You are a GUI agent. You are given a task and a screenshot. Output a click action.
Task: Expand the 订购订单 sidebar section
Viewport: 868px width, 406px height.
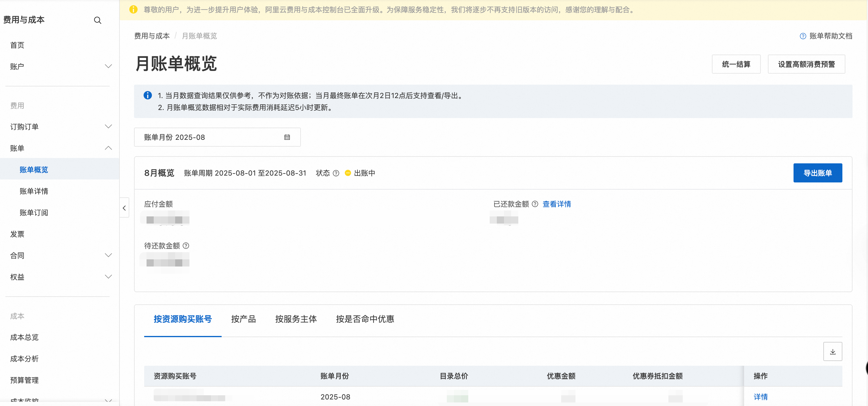[108, 127]
